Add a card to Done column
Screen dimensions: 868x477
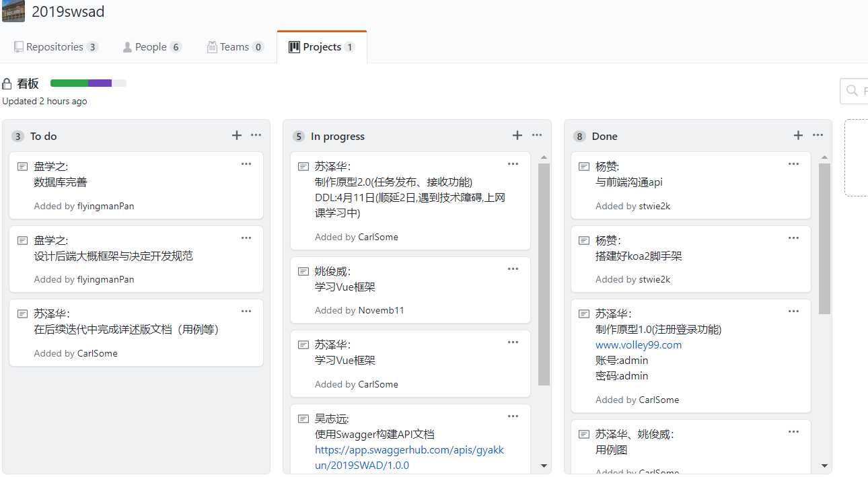coord(798,136)
